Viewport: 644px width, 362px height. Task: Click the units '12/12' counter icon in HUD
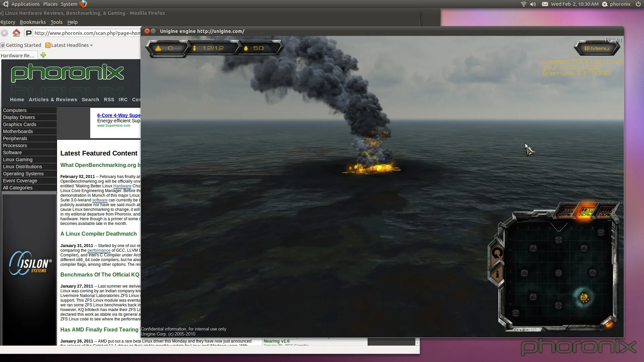tap(194, 48)
